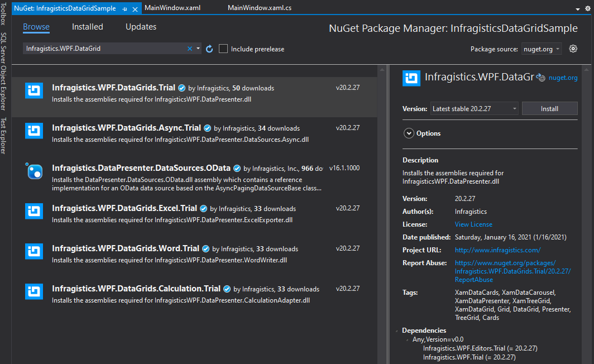The width and height of the screenshot is (594, 364).
Task: Click the verified badge next to DataSources.OData
Action: (237, 168)
